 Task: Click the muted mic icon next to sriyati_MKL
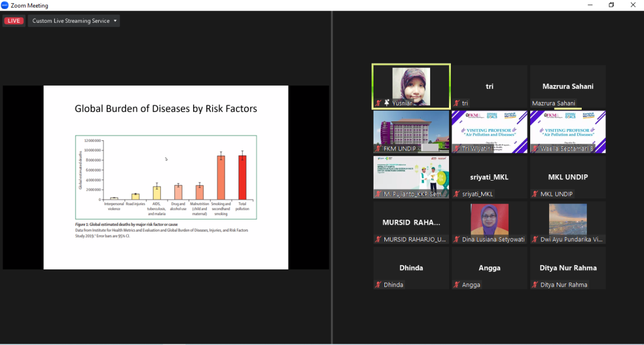(x=457, y=194)
